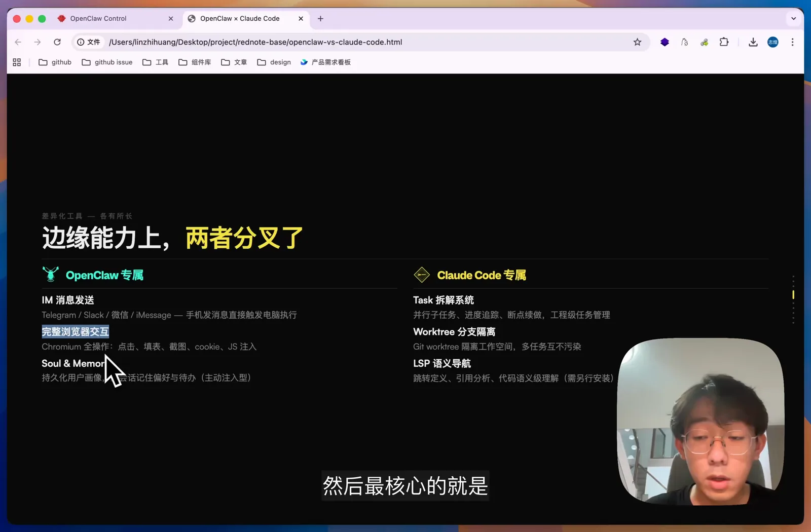Click the OpenClaw lobster icon
The width and height of the screenshot is (811, 532).
coord(51,275)
